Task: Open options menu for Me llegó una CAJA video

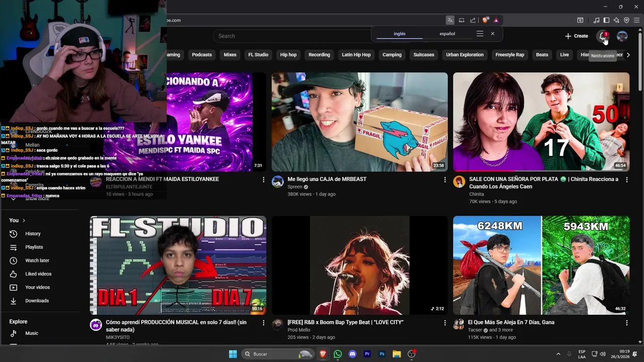Action: point(445,179)
